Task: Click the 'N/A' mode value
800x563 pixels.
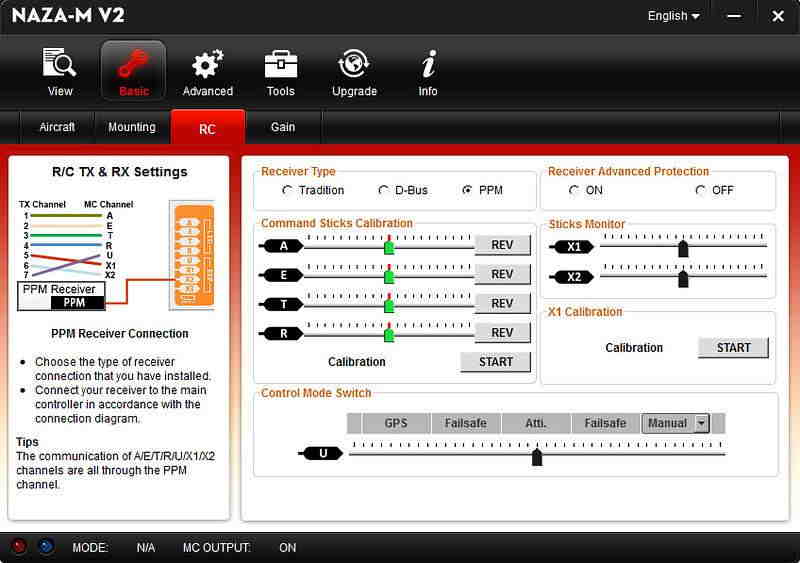Action: coord(146,548)
